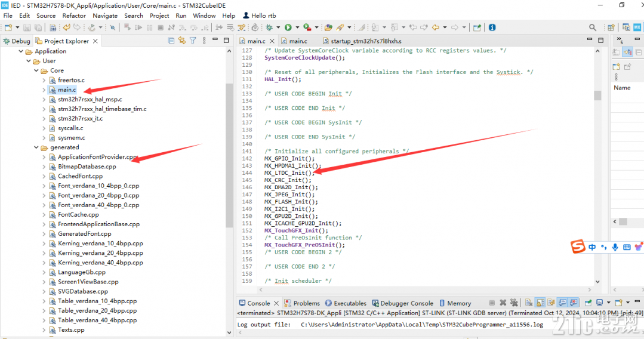Click Collapse All in Project Explorer
The width and height of the screenshot is (644, 339).
[x=171, y=41]
